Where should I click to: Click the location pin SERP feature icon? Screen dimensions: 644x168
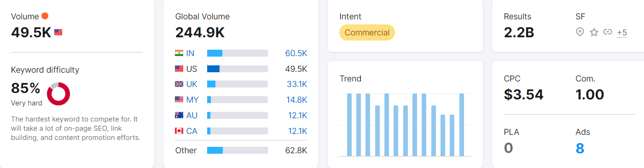coord(580,32)
